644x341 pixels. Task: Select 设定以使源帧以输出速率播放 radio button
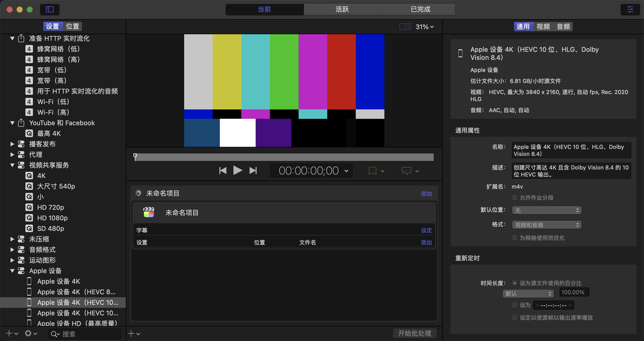coord(515,318)
